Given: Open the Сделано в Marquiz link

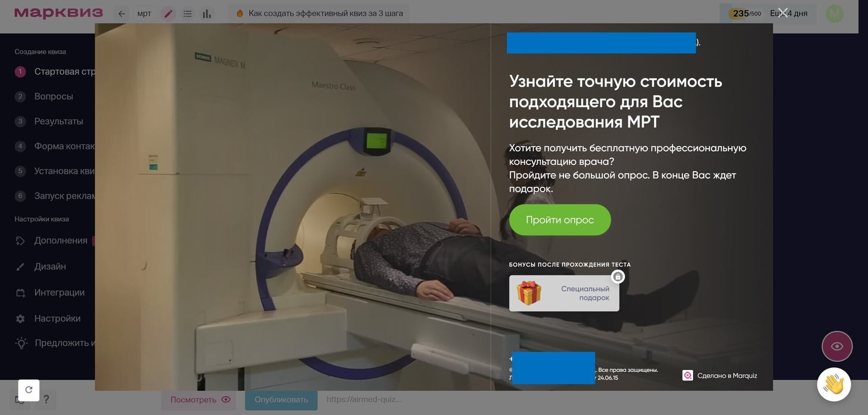Looking at the screenshot, I should (720, 376).
